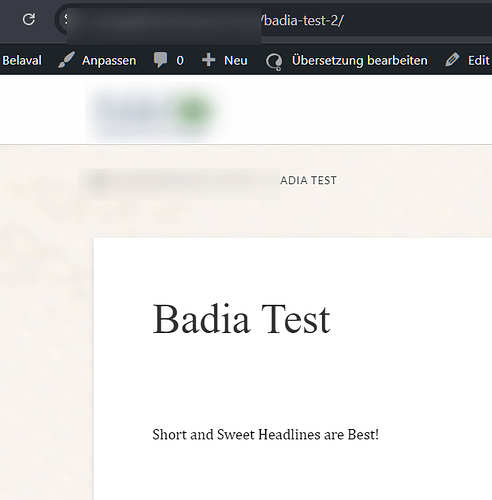Click the Short and Sweet Headlines text

pos(266,435)
